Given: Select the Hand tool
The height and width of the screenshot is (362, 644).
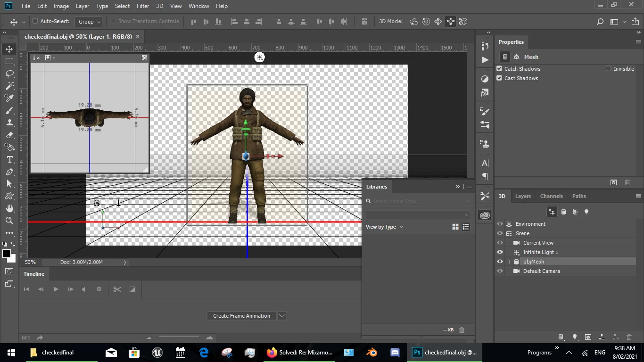Looking at the screenshot, I should tap(9, 208).
